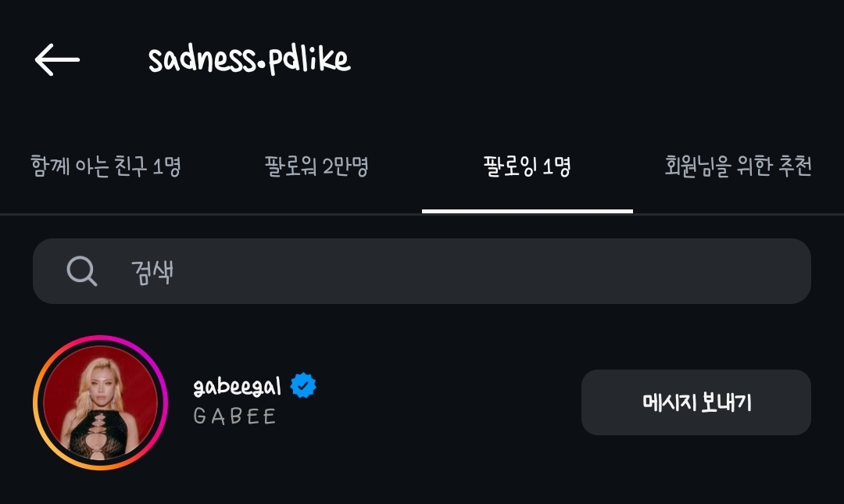Image resolution: width=844 pixels, height=504 pixels.
Task: Click the blue verified badge beside gabeegal
Action: pyautogui.click(x=303, y=386)
